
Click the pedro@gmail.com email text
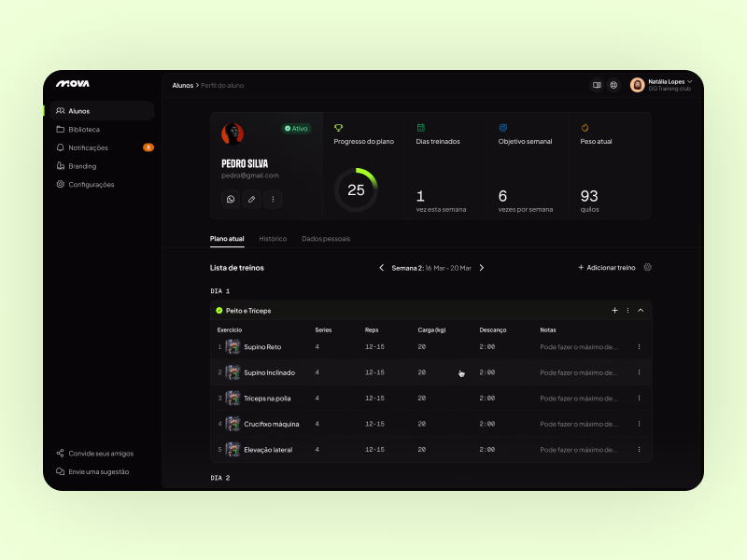[x=250, y=175]
